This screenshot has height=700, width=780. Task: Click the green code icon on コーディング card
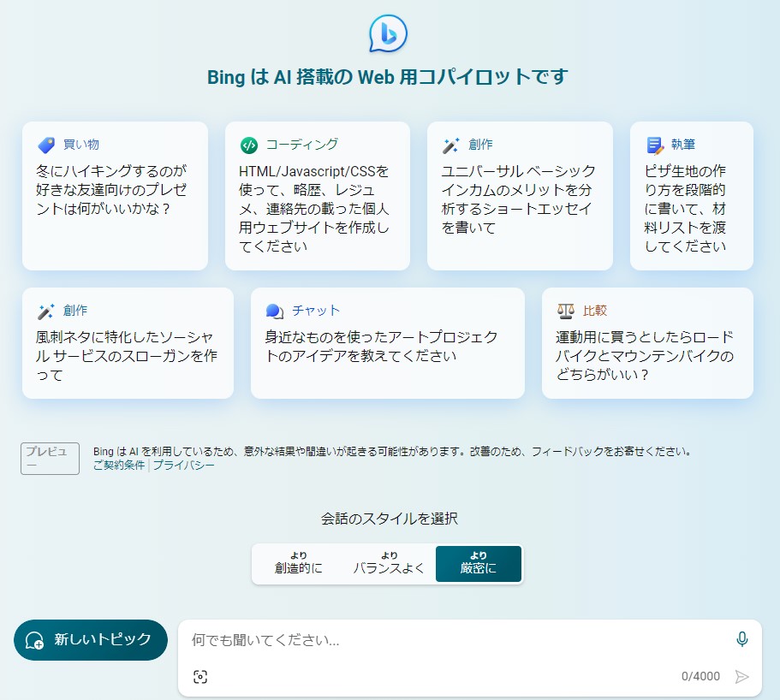[x=249, y=145]
